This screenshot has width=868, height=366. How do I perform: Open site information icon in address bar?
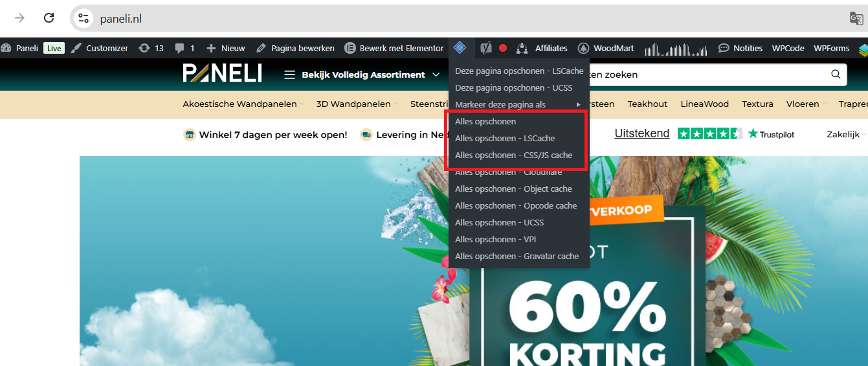coord(83,18)
